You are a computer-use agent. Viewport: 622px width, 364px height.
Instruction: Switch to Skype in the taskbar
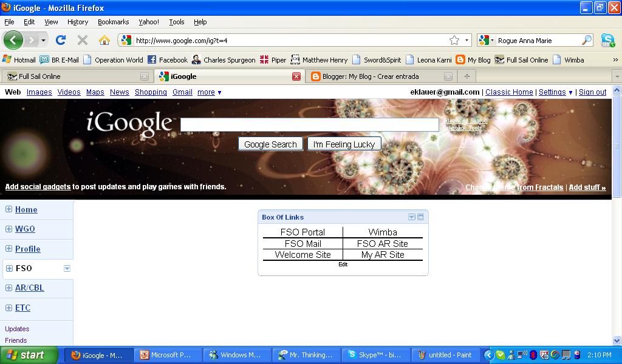click(x=375, y=355)
